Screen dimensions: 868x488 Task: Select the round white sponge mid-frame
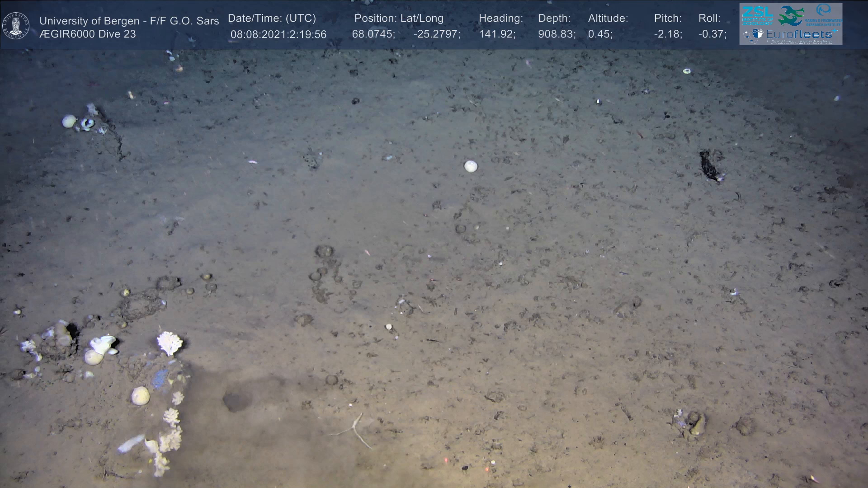pos(471,166)
